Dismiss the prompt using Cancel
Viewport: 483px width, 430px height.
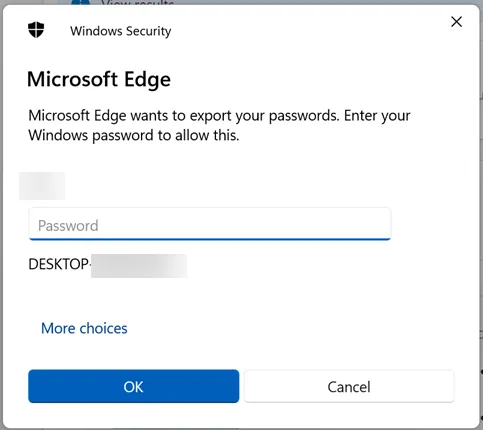[x=349, y=386]
